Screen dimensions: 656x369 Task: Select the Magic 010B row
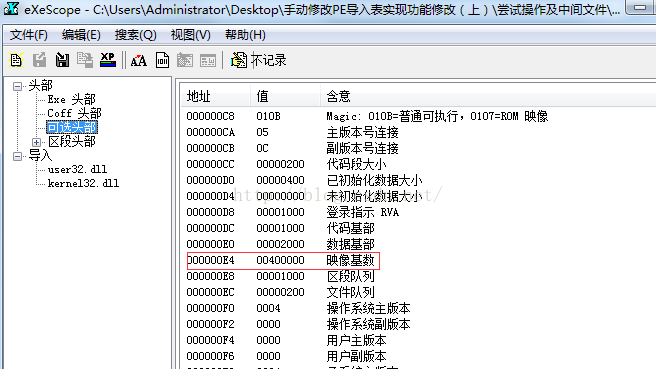pos(418,116)
